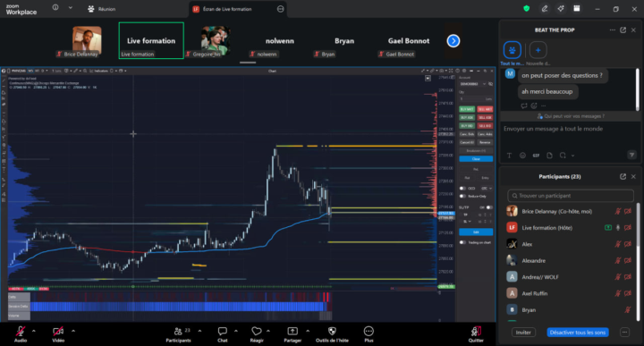This screenshot has height=346, width=644.
Task: Show next participants with blue arrow
Action: (453, 40)
